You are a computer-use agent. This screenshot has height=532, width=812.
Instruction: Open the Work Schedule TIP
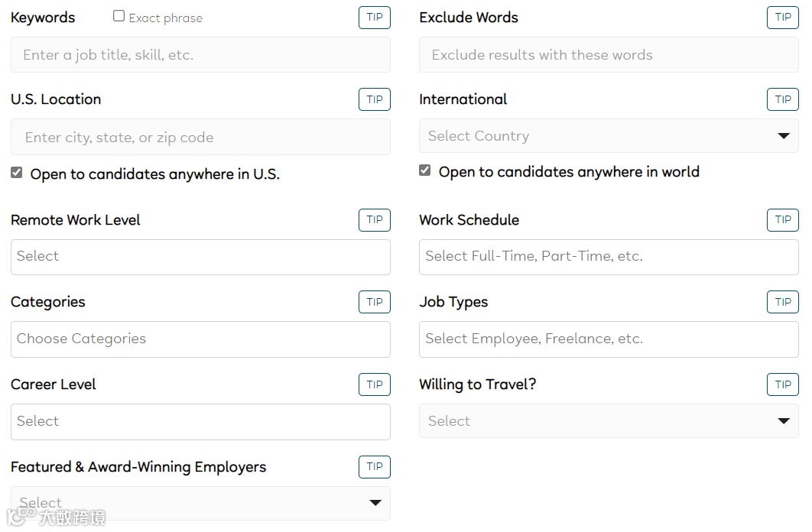pos(782,220)
